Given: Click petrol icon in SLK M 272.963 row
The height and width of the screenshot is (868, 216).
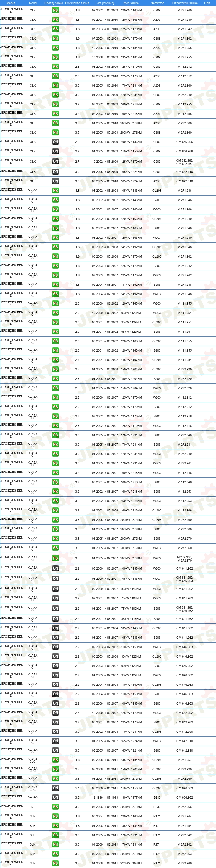Looking at the screenshot, I should [x=56, y=854].
